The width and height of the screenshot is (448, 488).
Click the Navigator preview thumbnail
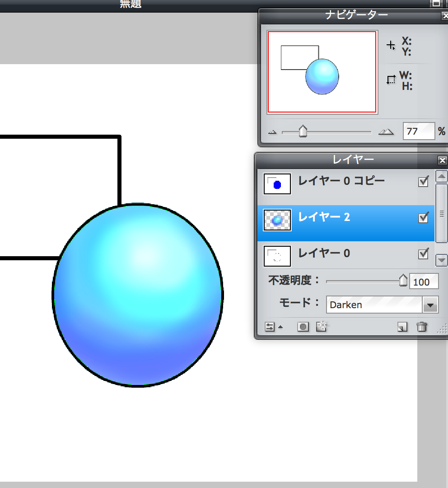(x=322, y=72)
